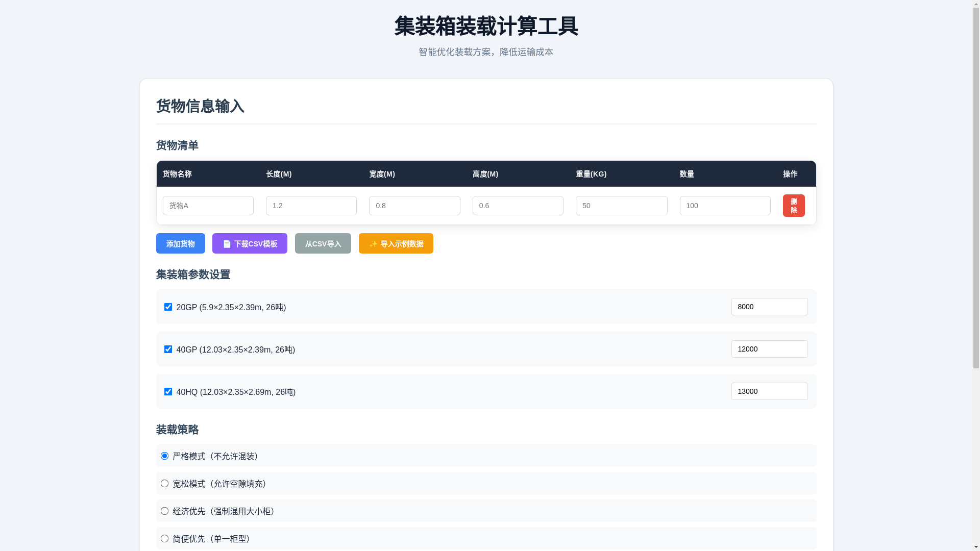Click the 40GP (12.03×2.35×2.39m, 26吨) label
This screenshot has height=551, width=980.
point(236,349)
